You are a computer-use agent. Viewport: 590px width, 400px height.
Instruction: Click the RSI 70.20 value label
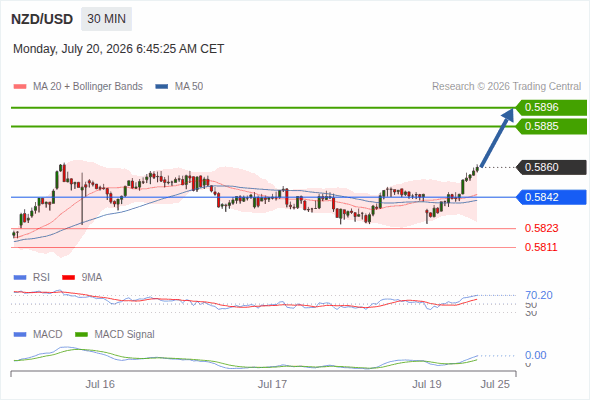[539, 295]
